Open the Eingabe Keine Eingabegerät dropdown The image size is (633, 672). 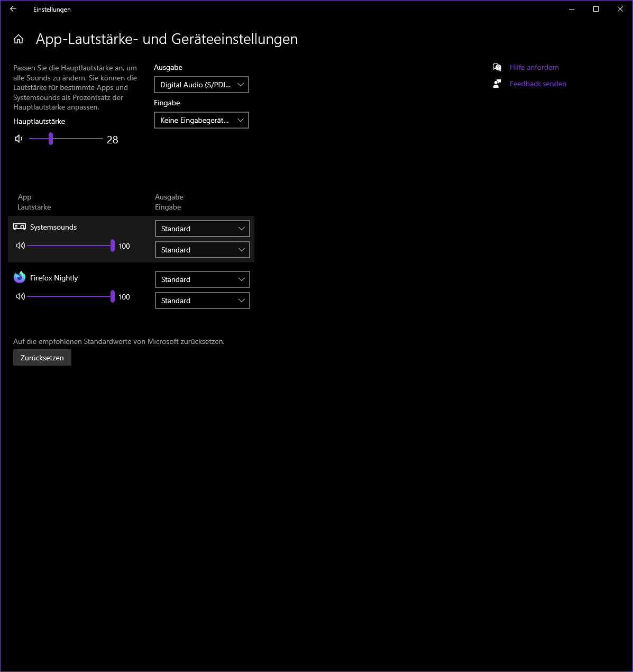pyautogui.click(x=201, y=120)
